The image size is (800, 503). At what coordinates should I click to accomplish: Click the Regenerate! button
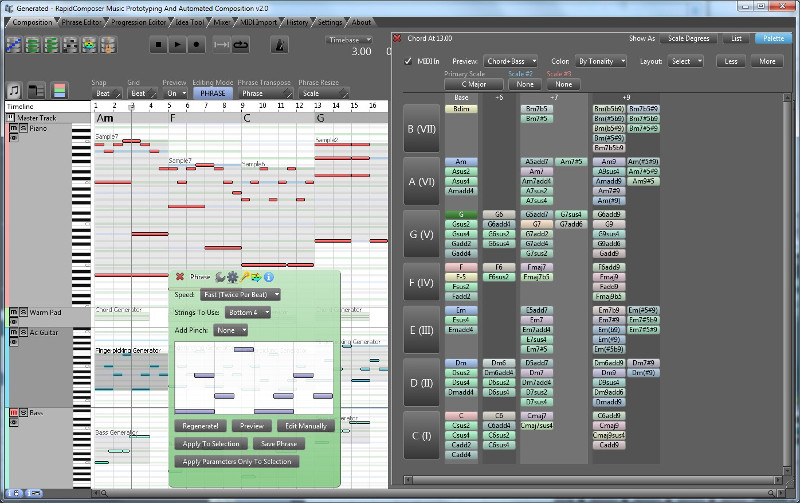(201, 426)
